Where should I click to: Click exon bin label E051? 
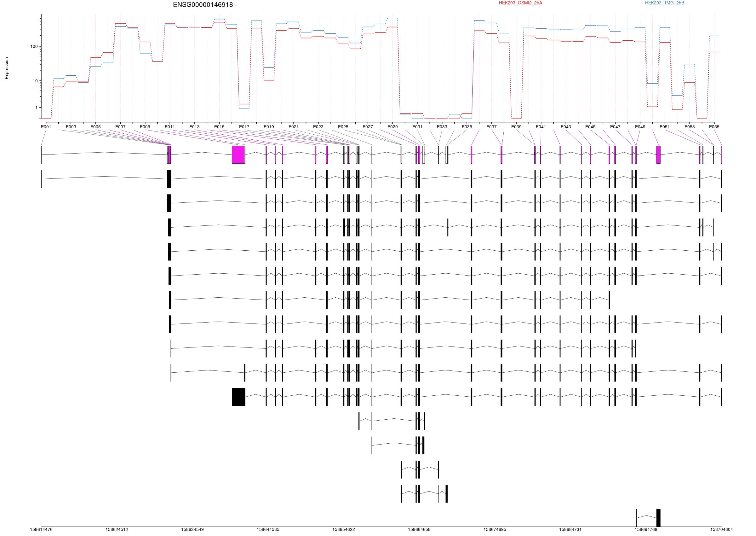click(x=665, y=127)
